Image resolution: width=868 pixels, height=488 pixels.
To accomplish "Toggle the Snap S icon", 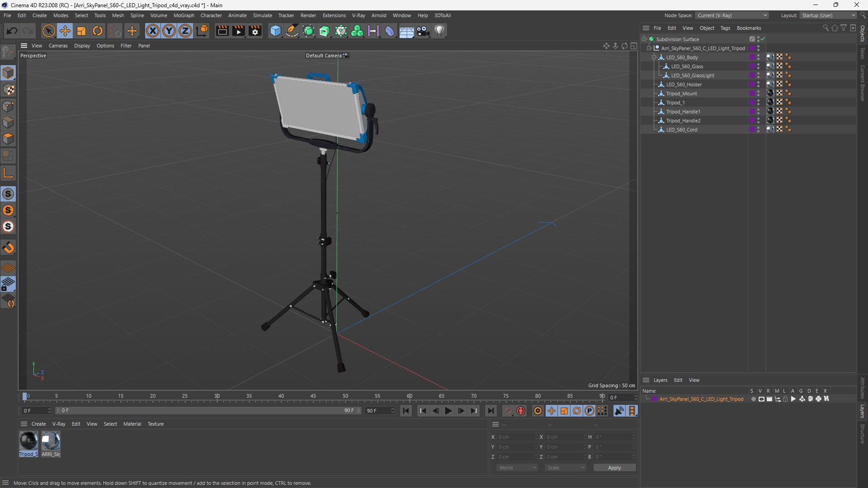I will (x=8, y=194).
